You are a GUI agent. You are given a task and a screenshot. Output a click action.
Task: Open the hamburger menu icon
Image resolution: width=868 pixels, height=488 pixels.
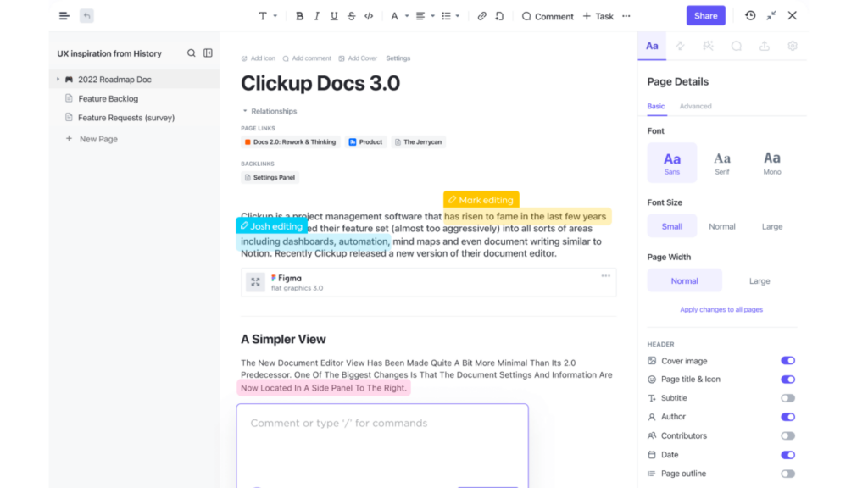click(64, 16)
